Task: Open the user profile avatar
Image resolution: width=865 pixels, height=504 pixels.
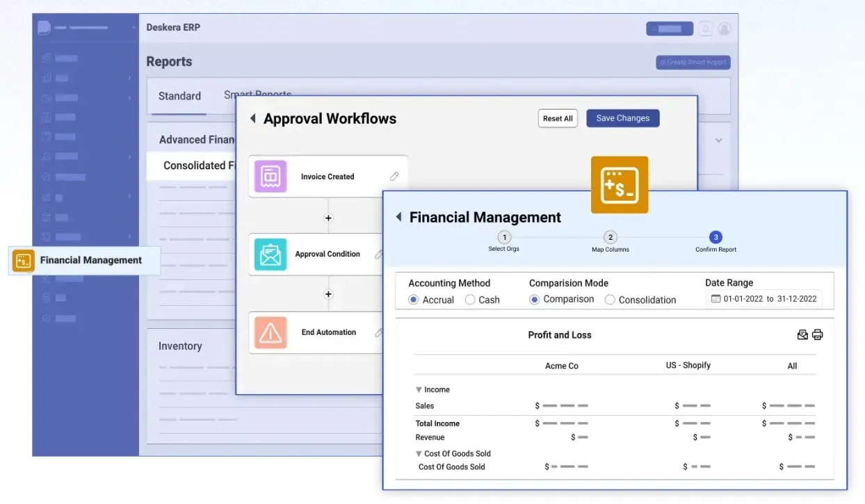Action: pyautogui.click(x=725, y=29)
